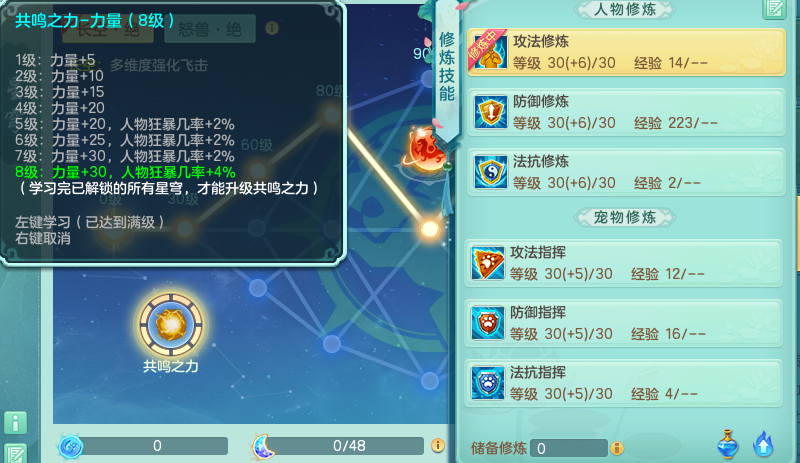Click the 法抗指挥 row panel

pyautogui.click(x=623, y=383)
